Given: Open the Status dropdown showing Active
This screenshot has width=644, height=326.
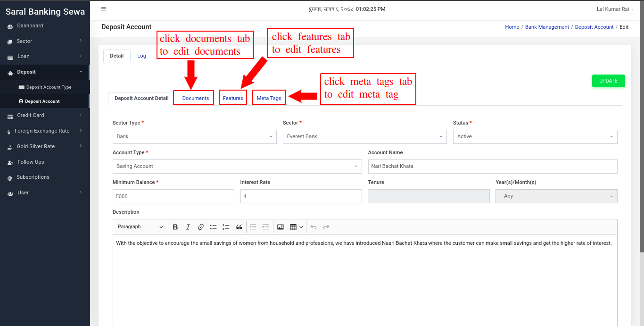Looking at the screenshot, I should coord(535,137).
